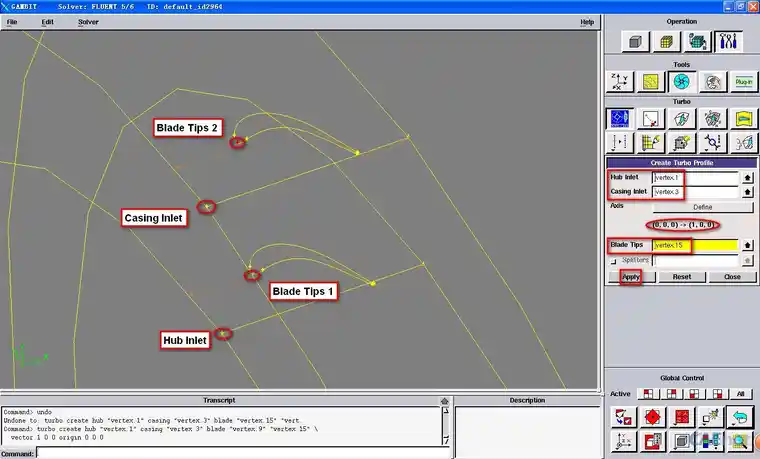Activate the upper-right quadrant window
The height and width of the screenshot is (459, 760).
click(x=671, y=394)
